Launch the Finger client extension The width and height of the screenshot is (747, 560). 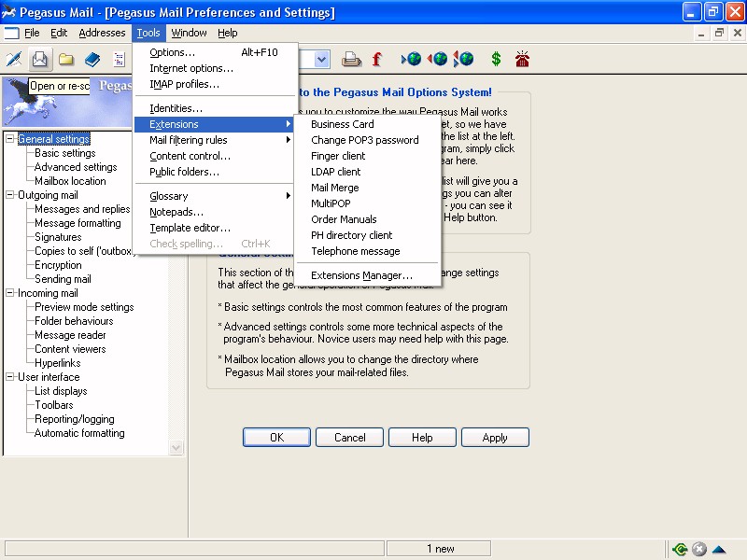coord(367,156)
